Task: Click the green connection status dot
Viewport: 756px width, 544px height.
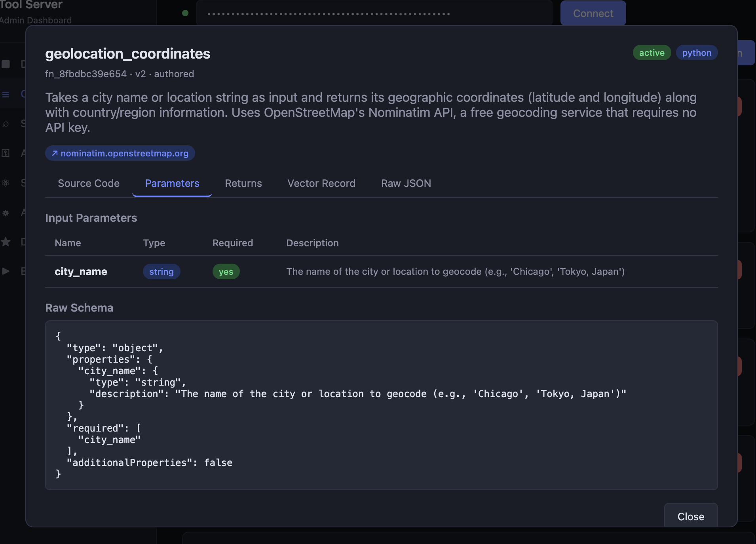Action: click(x=185, y=13)
